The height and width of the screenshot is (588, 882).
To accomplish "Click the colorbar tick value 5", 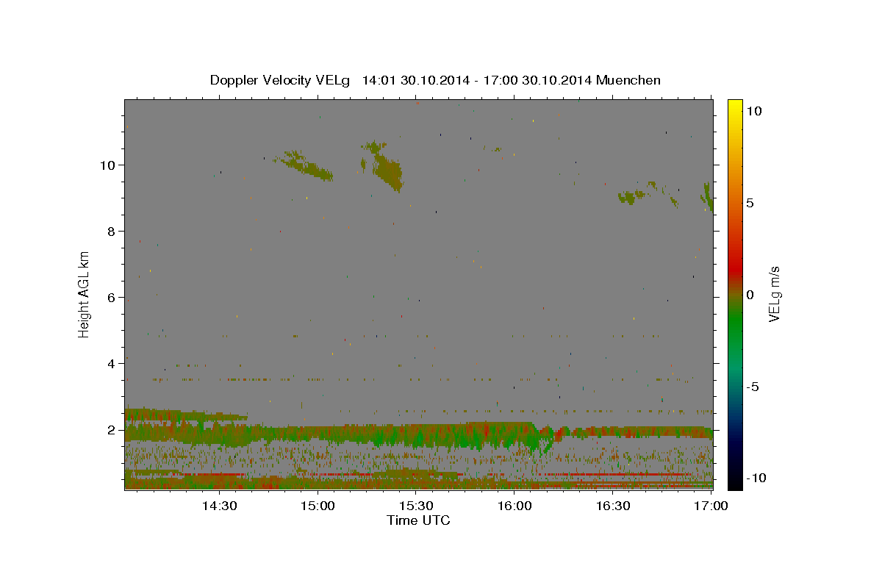I will (x=750, y=203).
